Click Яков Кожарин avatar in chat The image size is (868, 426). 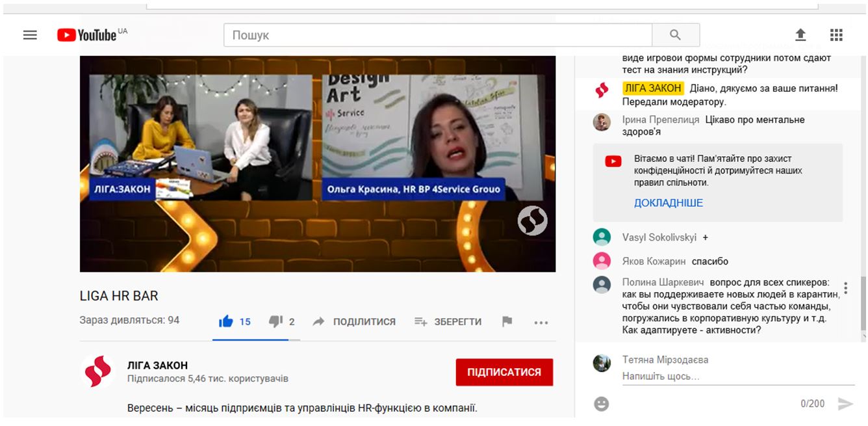click(602, 261)
